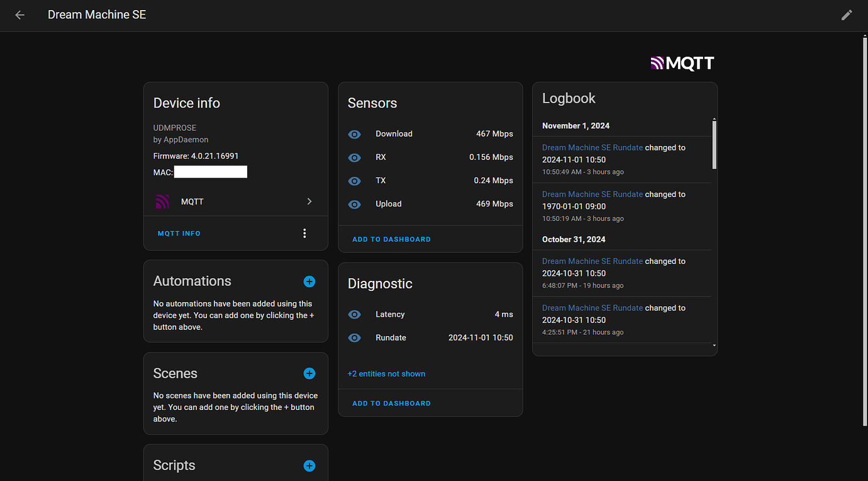Open the first Dream Machine SE Rundate logbook entry
The height and width of the screenshot is (481, 868).
[591, 147]
